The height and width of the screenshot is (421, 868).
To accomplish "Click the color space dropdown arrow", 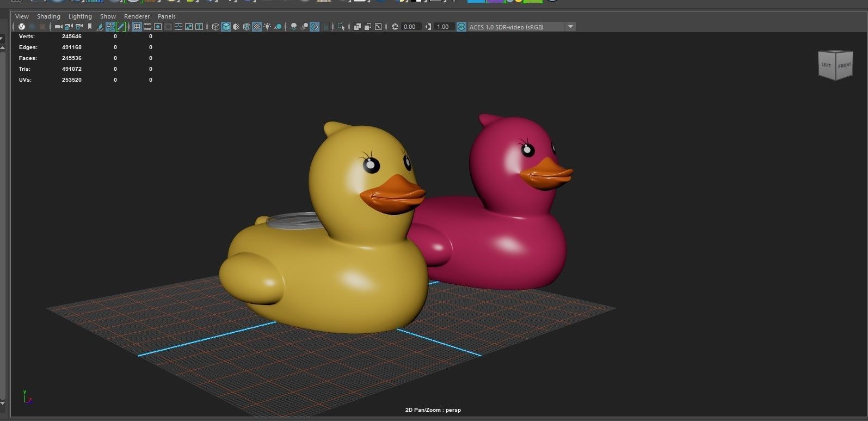I will point(570,27).
